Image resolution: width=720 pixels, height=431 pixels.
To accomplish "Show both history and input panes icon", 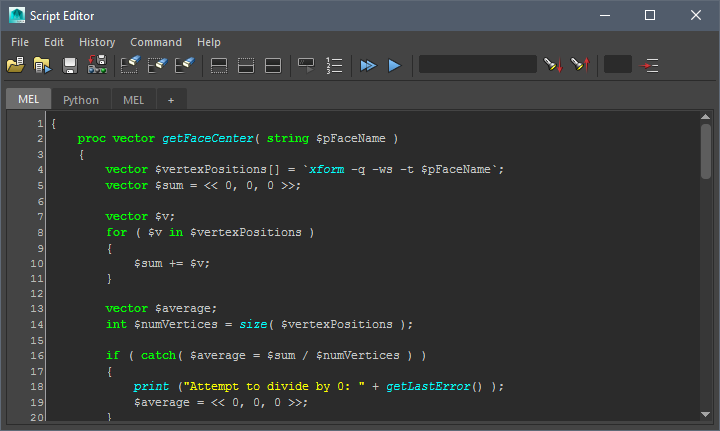I will tap(273, 66).
